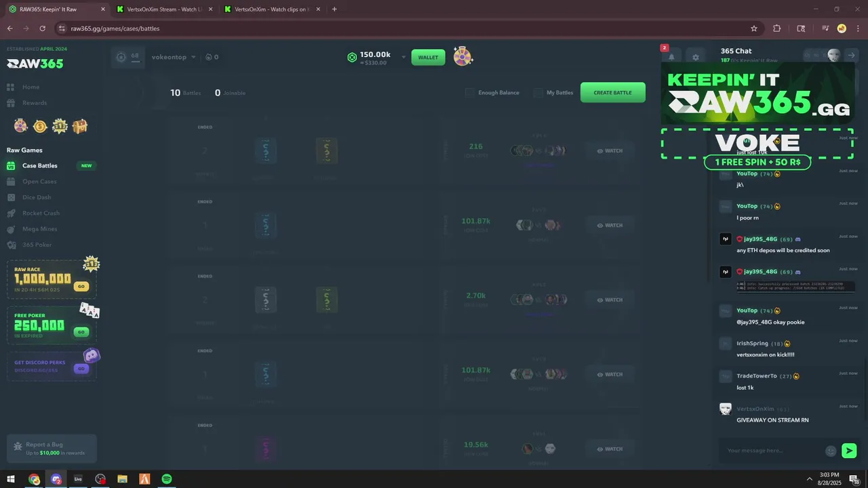The width and height of the screenshot is (868, 488).
Task: Click TradeTowerTo username in chat
Action: click(x=757, y=376)
